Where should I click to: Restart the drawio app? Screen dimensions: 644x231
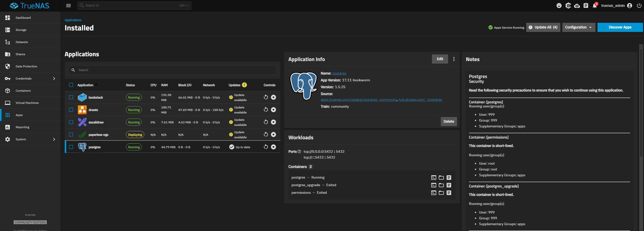click(266, 110)
